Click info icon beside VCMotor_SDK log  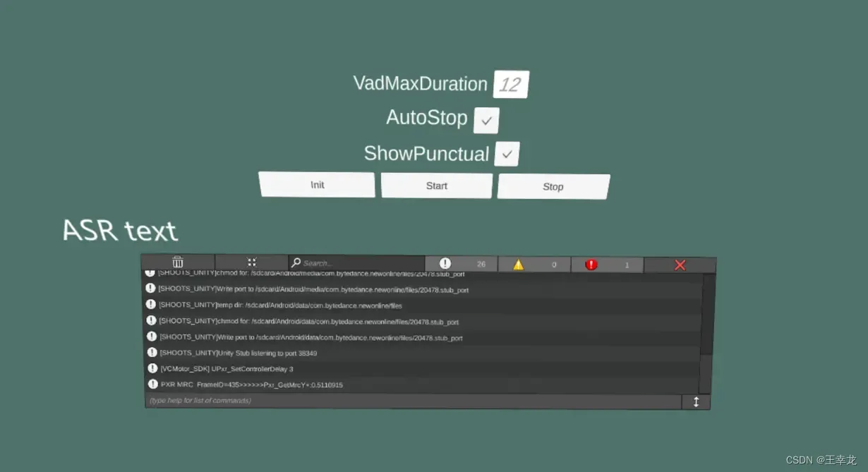tap(152, 368)
